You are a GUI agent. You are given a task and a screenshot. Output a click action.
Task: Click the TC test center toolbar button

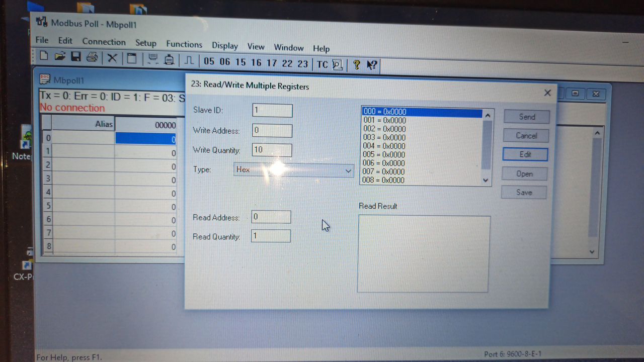click(x=322, y=65)
